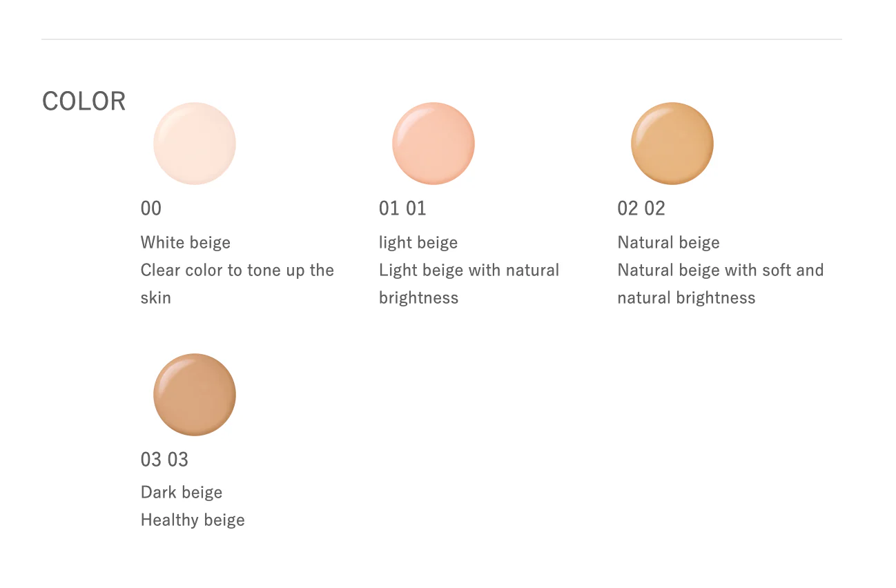
Task: Click the '00' shade number label
Action: click(151, 208)
